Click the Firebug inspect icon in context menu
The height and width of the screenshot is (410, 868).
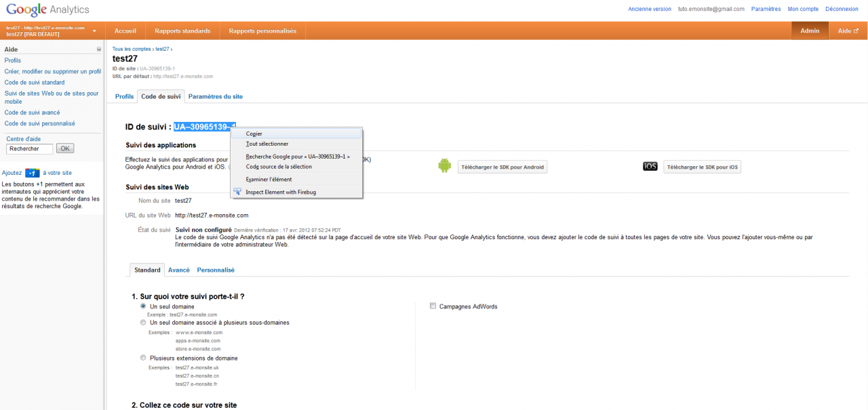click(x=237, y=192)
